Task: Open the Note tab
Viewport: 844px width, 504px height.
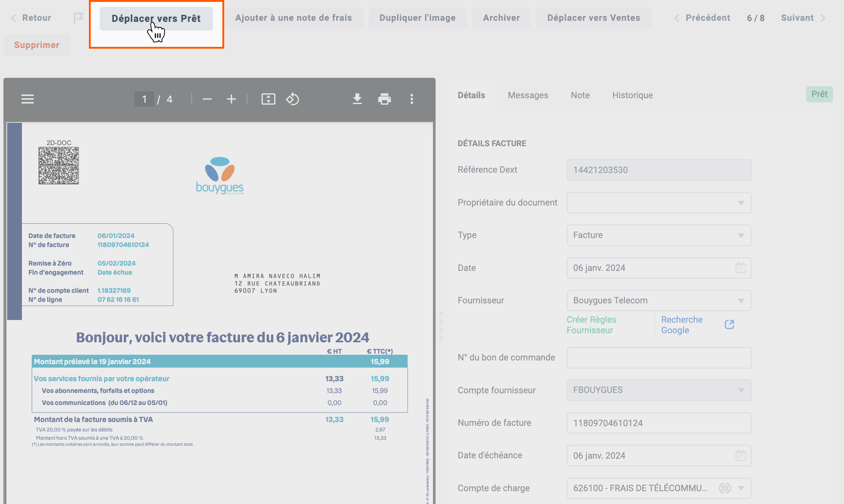Action: coord(580,95)
